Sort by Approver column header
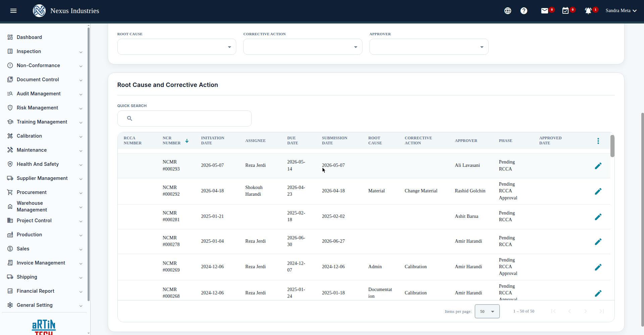The width and height of the screenshot is (644, 335). pos(466,141)
